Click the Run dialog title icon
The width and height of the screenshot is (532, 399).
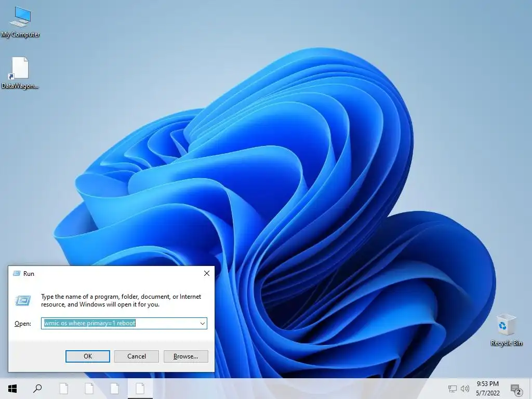click(x=17, y=273)
